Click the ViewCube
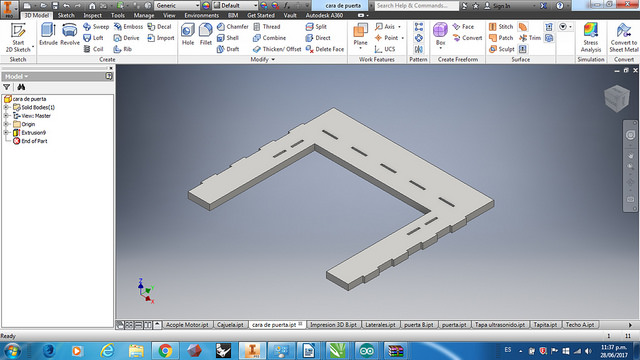Screen dimensions: 640x360 (617, 98)
